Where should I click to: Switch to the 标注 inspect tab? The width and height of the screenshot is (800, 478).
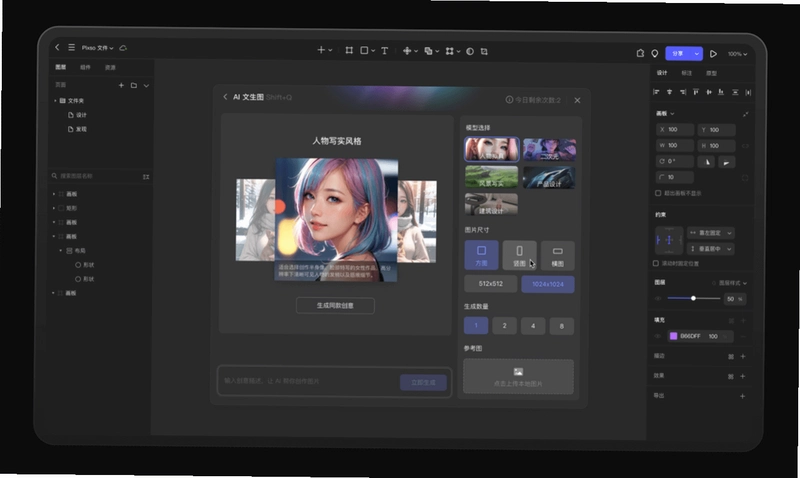687,73
